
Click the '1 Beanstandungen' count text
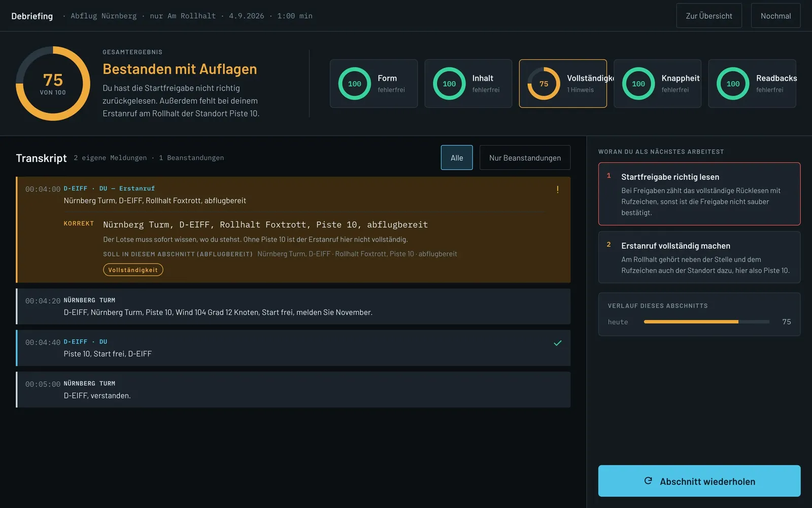[x=191, y=158]
